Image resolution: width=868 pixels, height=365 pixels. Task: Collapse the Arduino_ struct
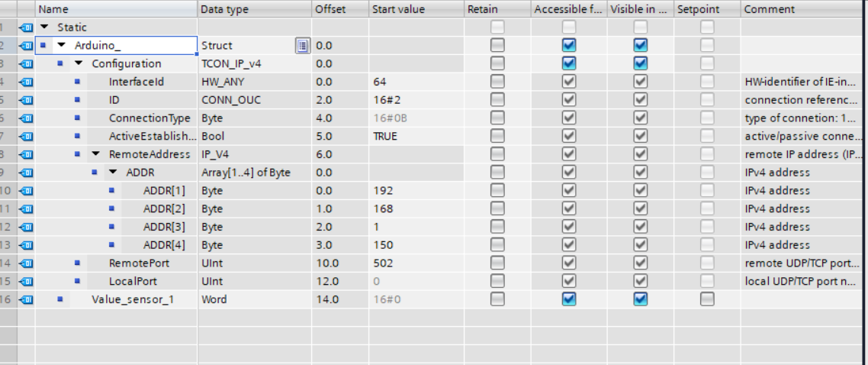[62, 45]
